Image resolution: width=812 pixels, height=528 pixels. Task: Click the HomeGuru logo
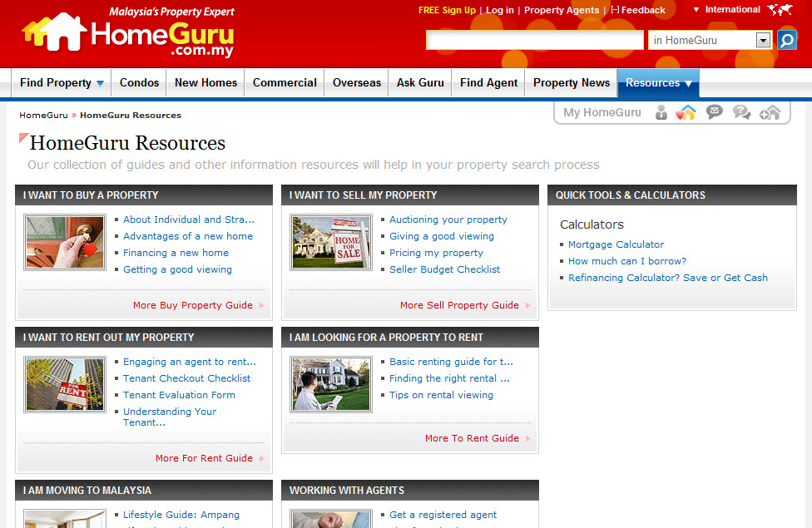pos(129,34)
